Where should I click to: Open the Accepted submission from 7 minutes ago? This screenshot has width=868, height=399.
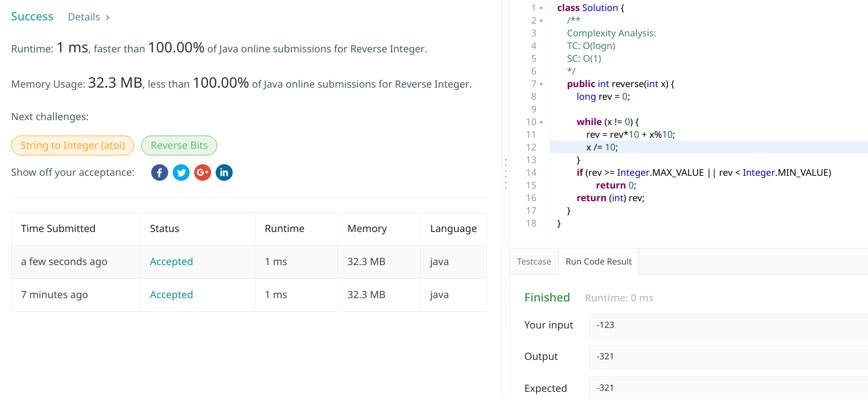tap(172, 295)
